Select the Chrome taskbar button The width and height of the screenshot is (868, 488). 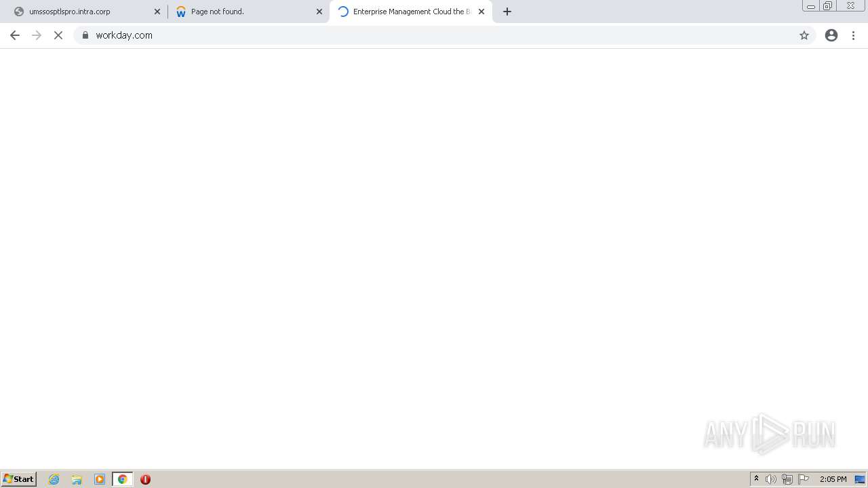coord(123,479)
